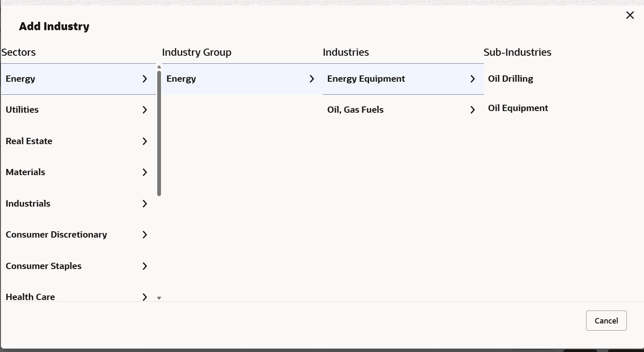Click the Sectors list scrollbar thumb
This screenshot has width=644, height=352.
pos(159,133)
